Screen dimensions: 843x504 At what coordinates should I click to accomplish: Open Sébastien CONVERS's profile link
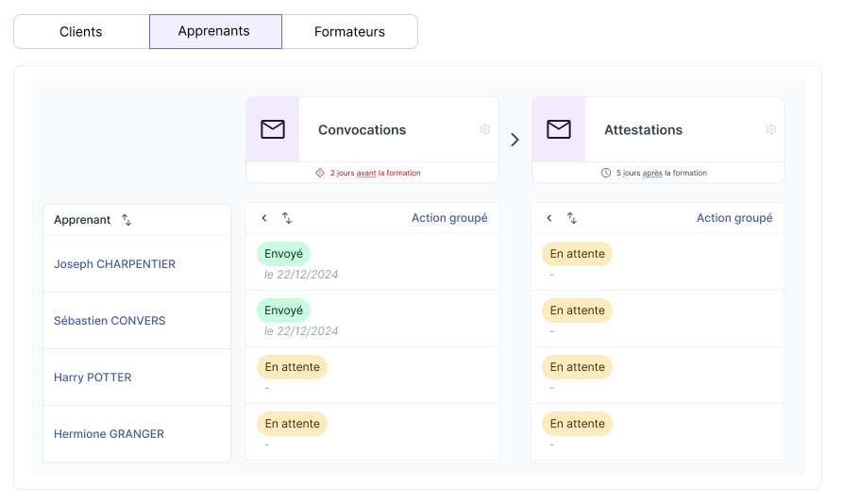pos(110,320)
